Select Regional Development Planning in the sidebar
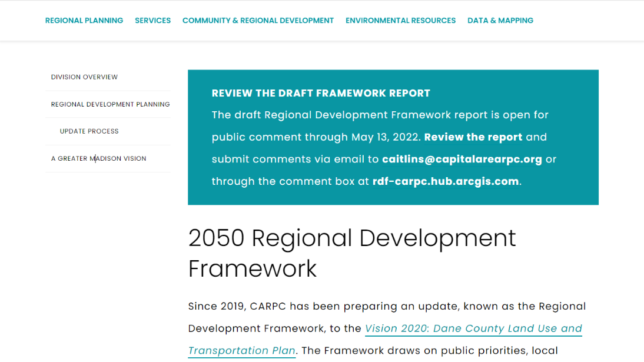Image resolution: width=644 pixels, height=362 pixels. (110, 104)
